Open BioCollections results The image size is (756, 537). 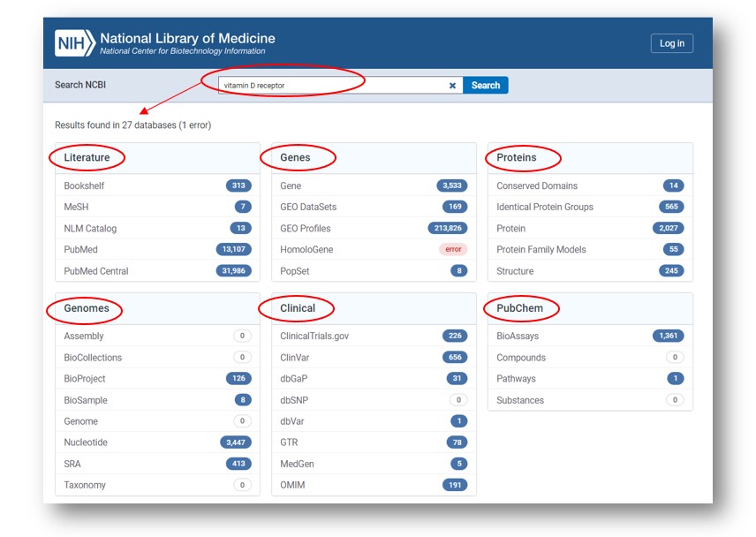[158, 357]
